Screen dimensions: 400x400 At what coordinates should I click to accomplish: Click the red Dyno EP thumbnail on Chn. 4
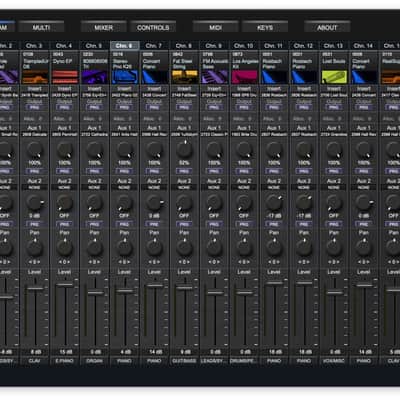[65, 77]
